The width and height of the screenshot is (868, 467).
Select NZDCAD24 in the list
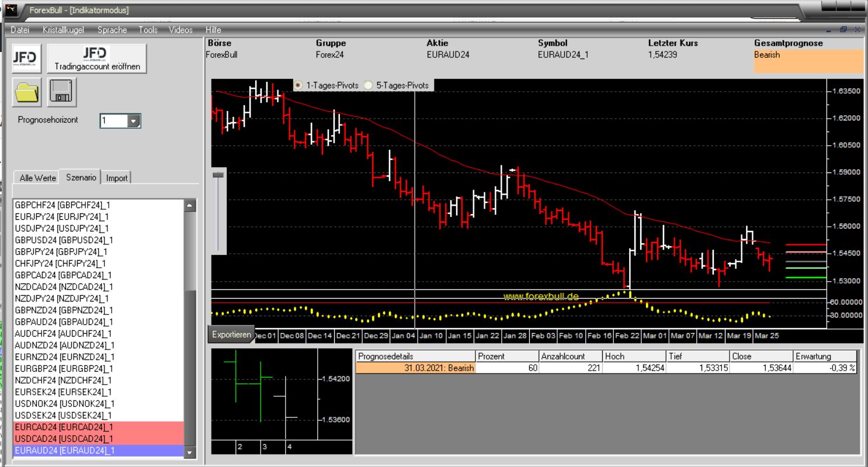pos(98,287)
